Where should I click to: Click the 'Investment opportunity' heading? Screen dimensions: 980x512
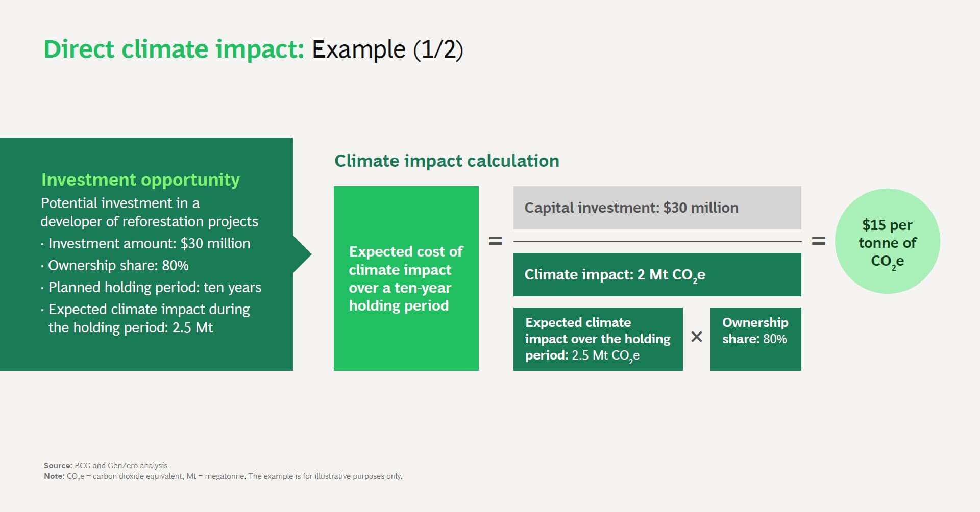click(141, 180)
